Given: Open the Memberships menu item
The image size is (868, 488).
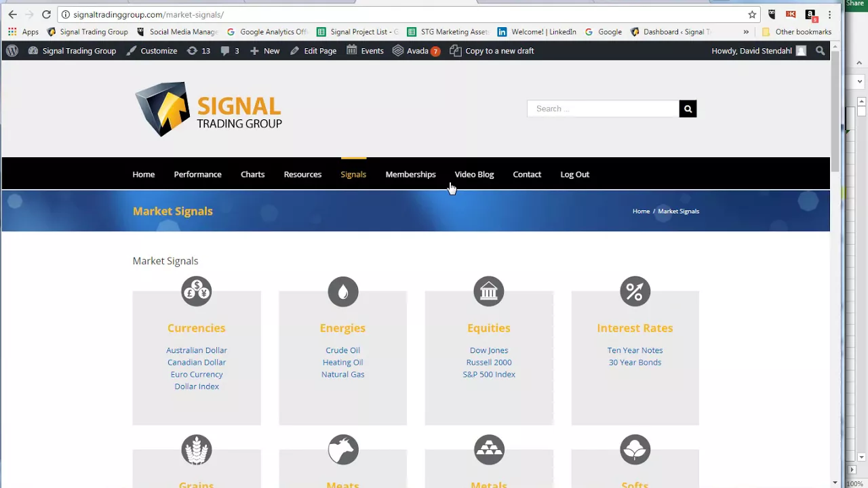Looking at the screenshot, I should 410,174.
